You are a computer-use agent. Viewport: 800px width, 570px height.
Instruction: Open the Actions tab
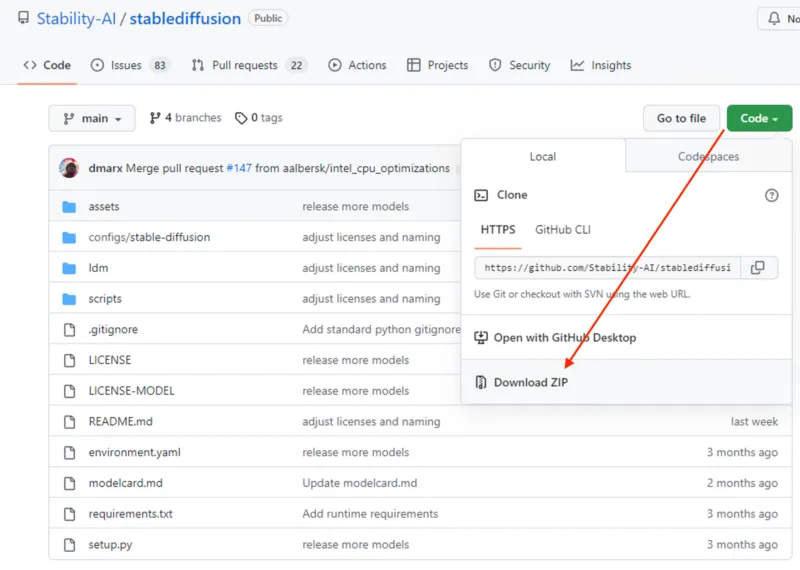pyautogui.click(x=357, y=65)
